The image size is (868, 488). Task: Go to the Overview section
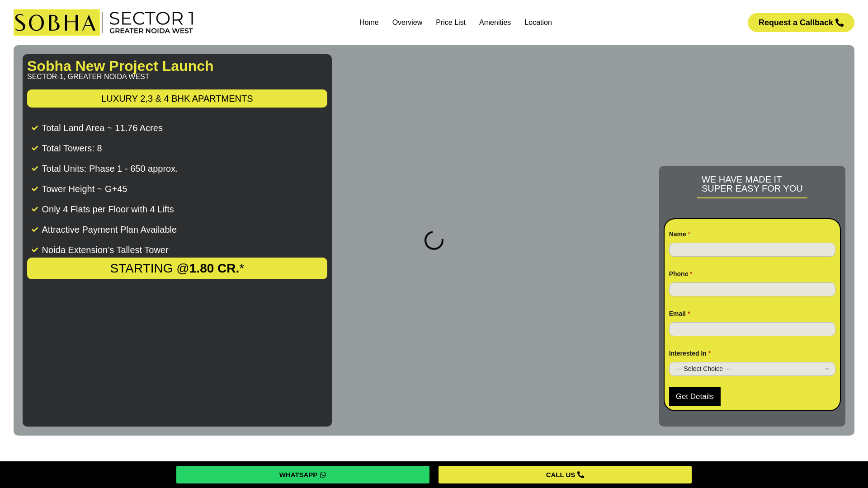[x=407, y=23]
